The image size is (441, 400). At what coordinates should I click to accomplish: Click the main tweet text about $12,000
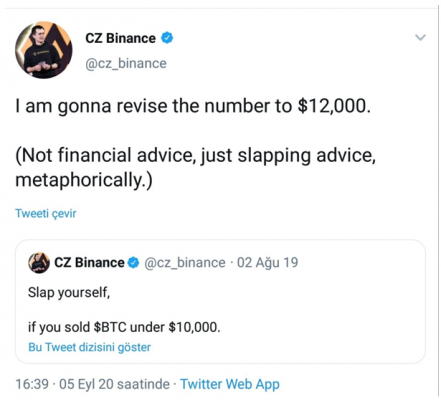[193, 107]
